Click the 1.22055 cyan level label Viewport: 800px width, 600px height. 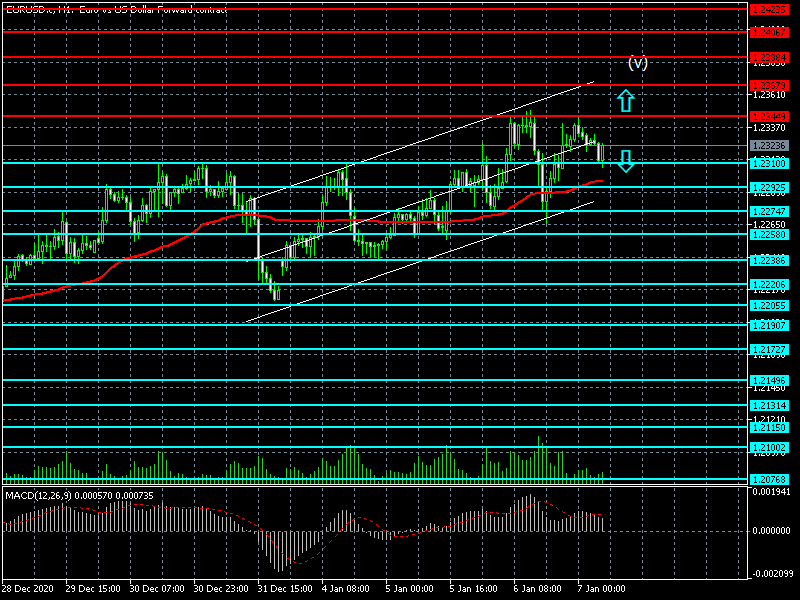click(x=768, y=305)
